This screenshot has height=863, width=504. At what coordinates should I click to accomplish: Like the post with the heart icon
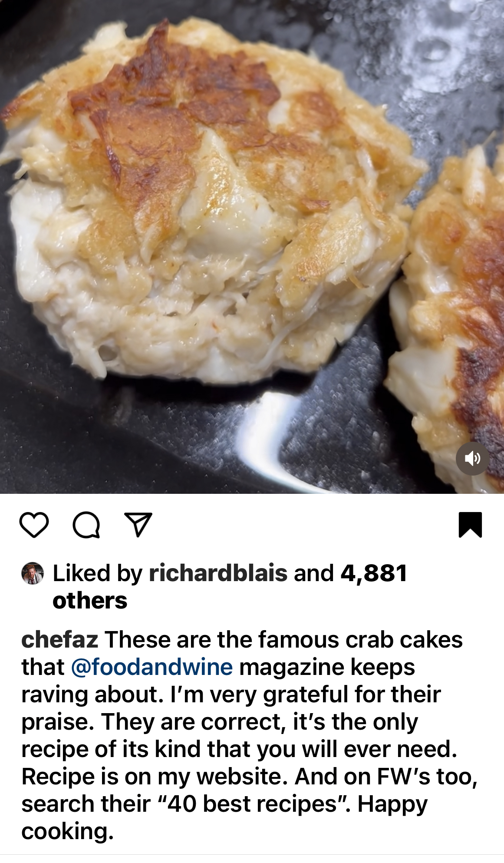34,525
